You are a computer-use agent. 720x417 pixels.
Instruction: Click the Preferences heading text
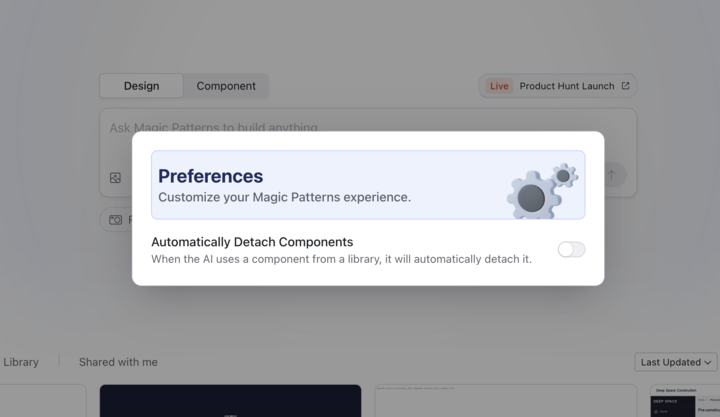coord(210,176)
